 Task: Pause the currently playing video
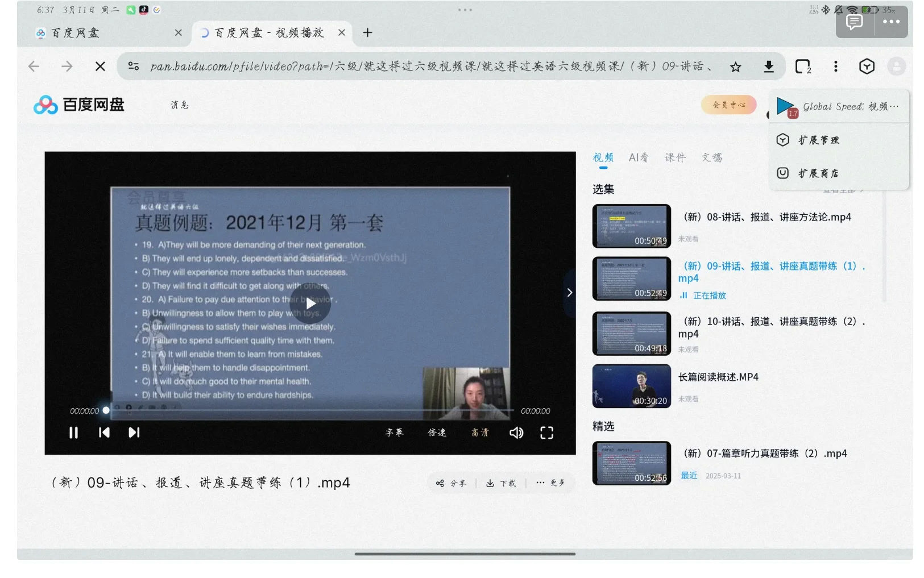pyautogui.click(x=73, y=433)
